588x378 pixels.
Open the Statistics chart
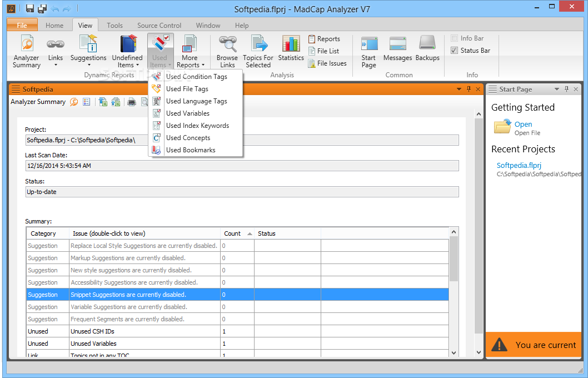(291, 48)
